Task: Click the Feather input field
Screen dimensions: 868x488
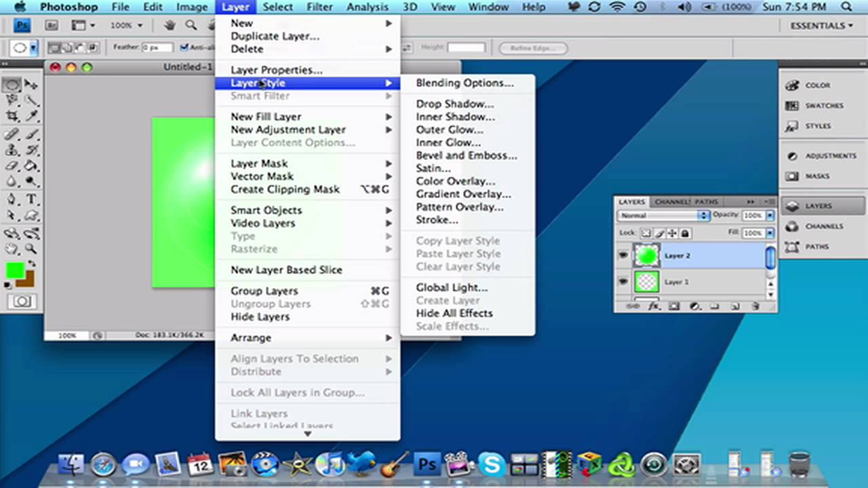Action: (157, 47)
